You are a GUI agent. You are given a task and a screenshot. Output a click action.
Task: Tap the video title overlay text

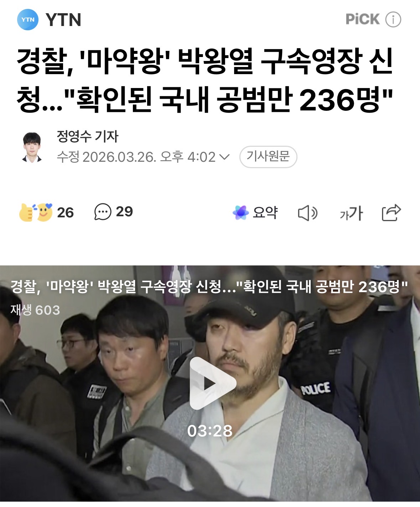pos(209,287)
